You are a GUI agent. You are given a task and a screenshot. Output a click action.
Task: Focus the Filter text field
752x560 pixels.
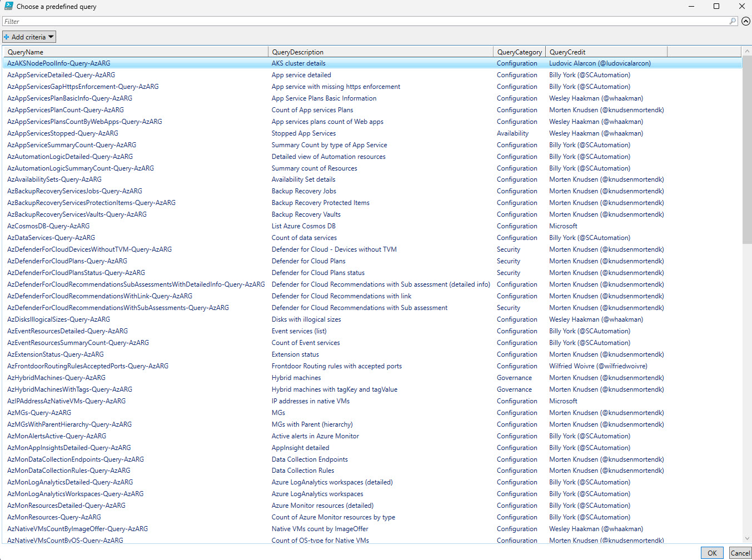(366, 21)
